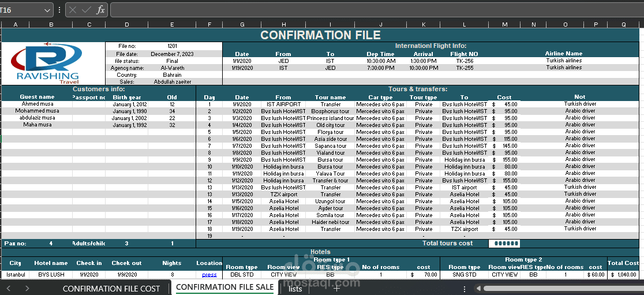This screenshot has height=295, width=644.
Task: Open the Name Box dropdown arrow
Action: pyautogui.click(x=47, y=10)
